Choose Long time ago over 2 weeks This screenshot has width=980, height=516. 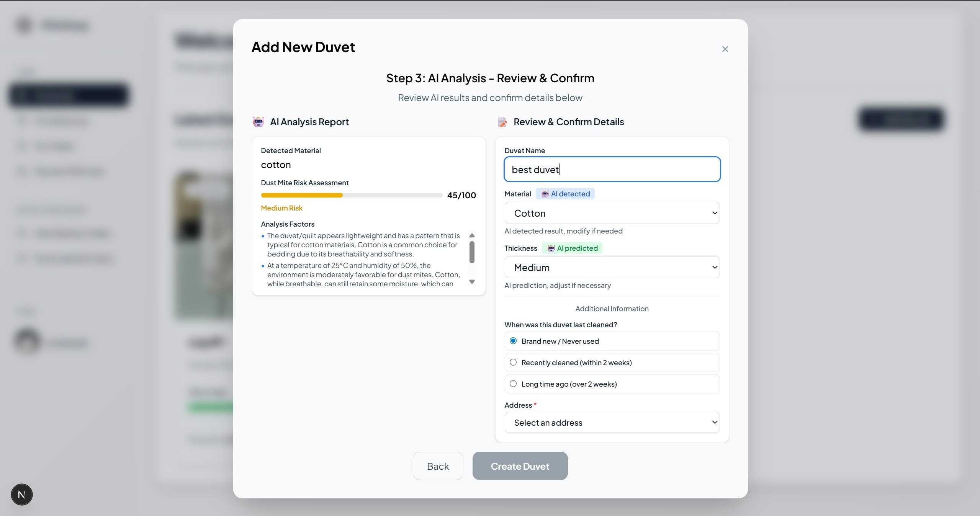513,384
